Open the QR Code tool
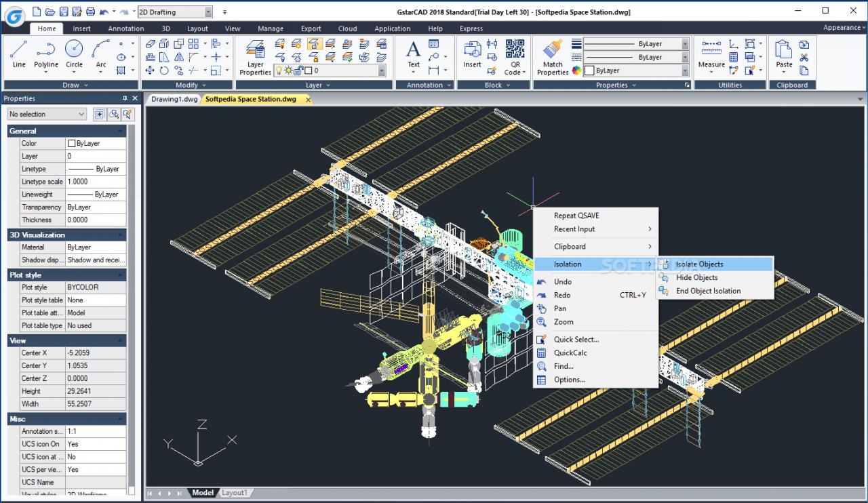This screenshot has width=868, height=503. pos(515,57)
